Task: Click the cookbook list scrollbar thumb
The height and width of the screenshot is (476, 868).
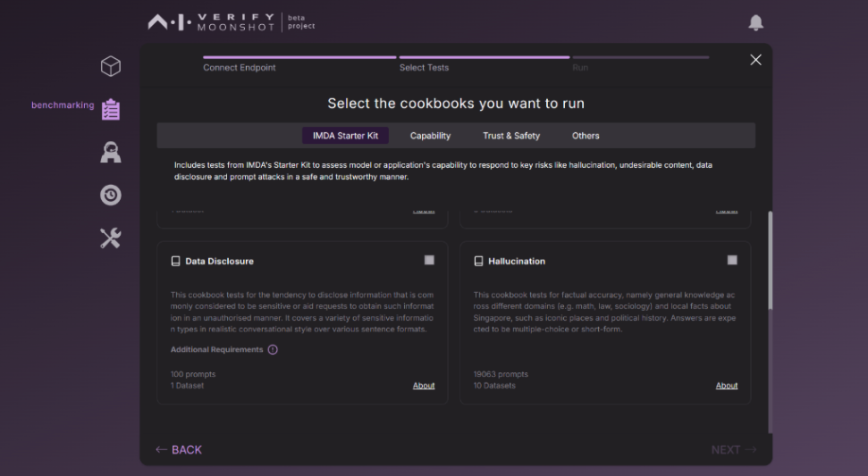Action: pyautogui.click(x=770, y=260)
